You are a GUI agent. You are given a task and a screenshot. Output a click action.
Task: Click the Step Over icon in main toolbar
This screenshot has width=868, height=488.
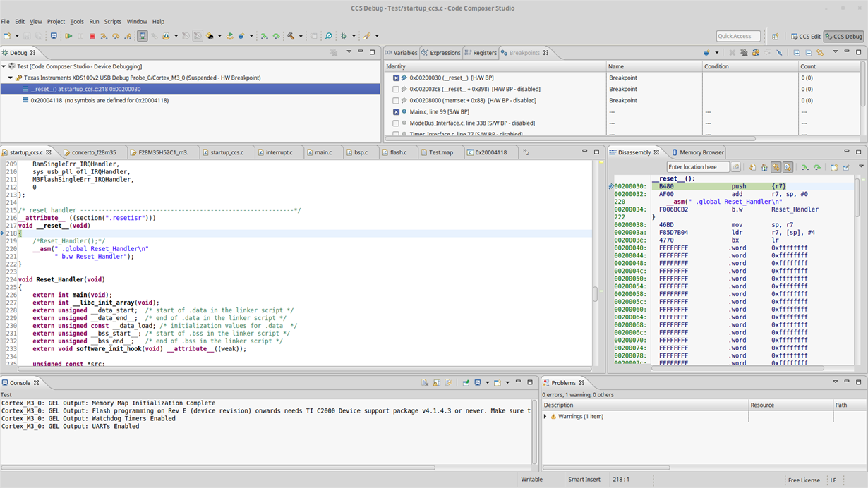pyautogui.click(x=116, y=35)
